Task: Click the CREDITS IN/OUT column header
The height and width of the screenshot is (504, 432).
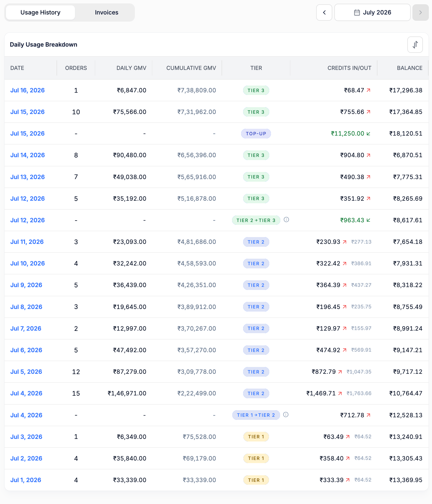Action: pyautogui.click(x=349, y=68)
